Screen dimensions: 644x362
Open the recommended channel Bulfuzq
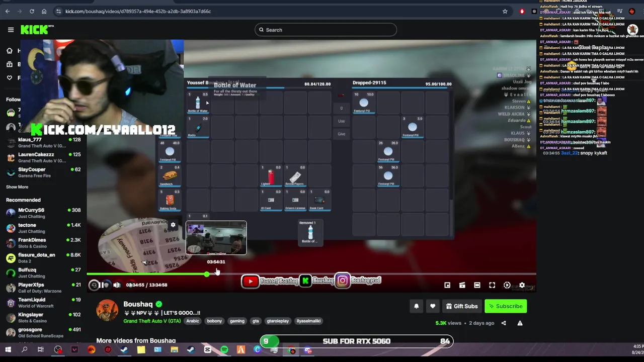point(43,273)
